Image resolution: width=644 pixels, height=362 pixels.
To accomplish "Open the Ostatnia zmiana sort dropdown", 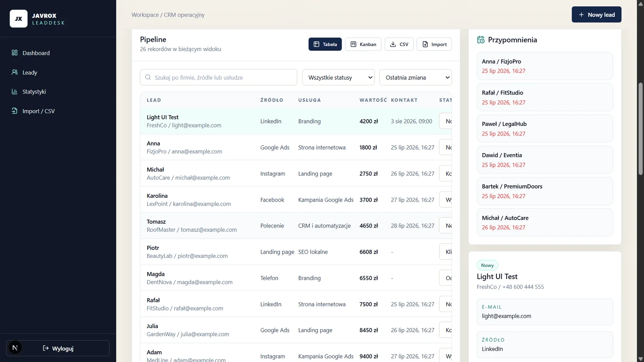I will click(415, 77).
